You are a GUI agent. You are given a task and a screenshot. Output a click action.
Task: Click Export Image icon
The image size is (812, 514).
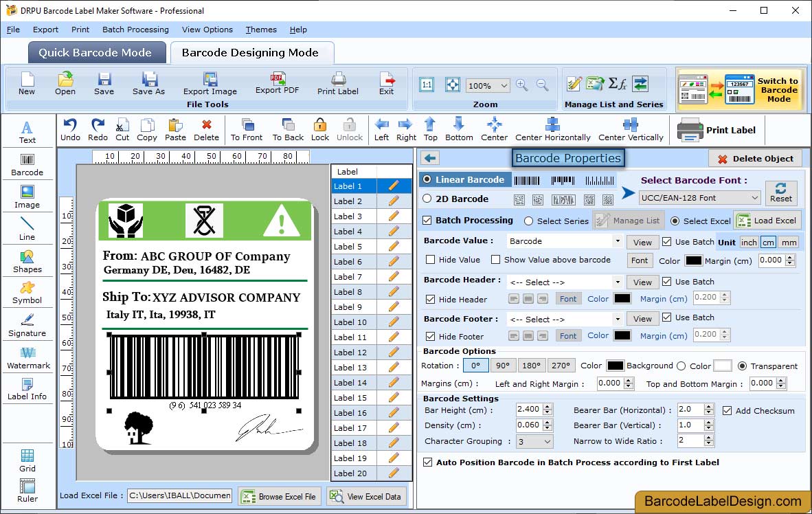(210, 84)
